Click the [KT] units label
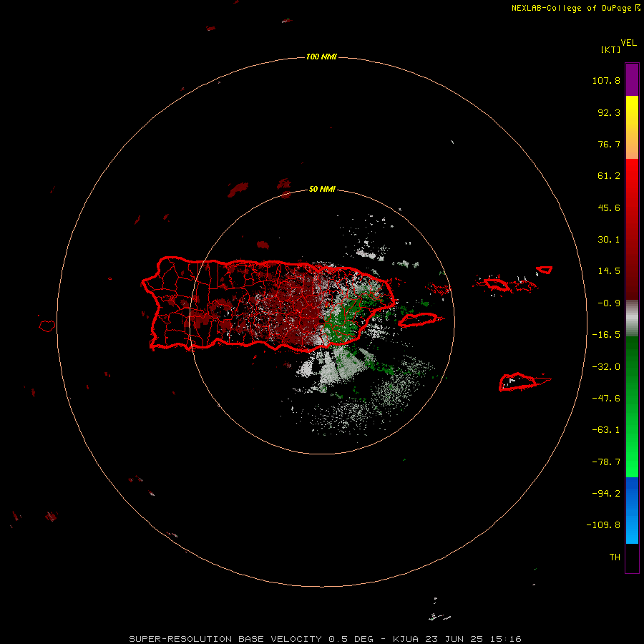 [611, 49]
